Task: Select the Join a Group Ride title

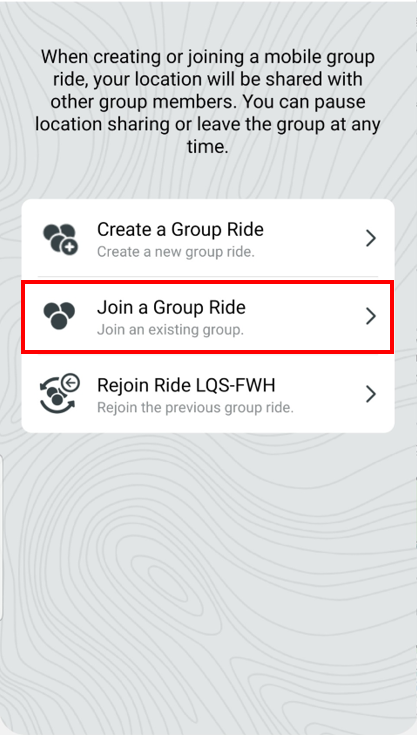Action: 171,308
